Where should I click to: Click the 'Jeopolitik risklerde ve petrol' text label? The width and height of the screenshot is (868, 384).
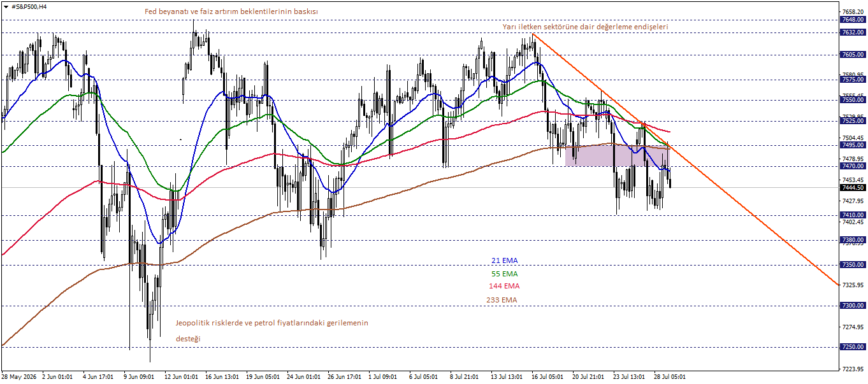[272, 323]
